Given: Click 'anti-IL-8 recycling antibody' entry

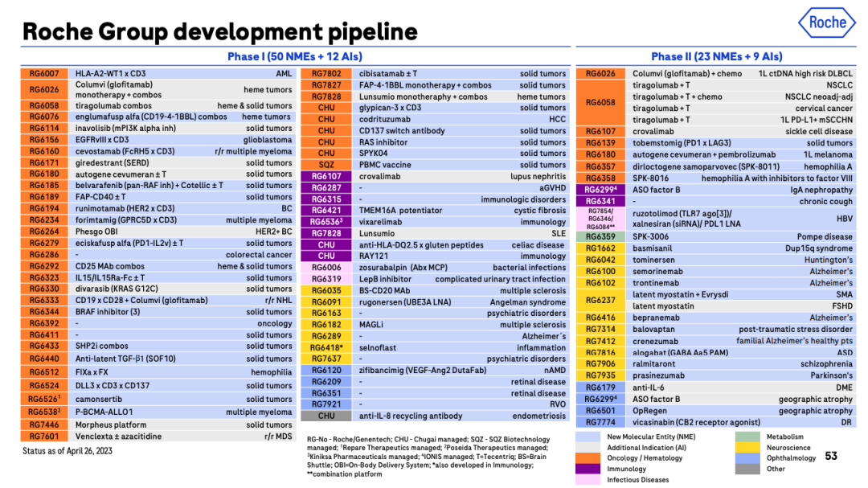Looking at the screenshot, I should pyautogui.click(x=411, y=416).
